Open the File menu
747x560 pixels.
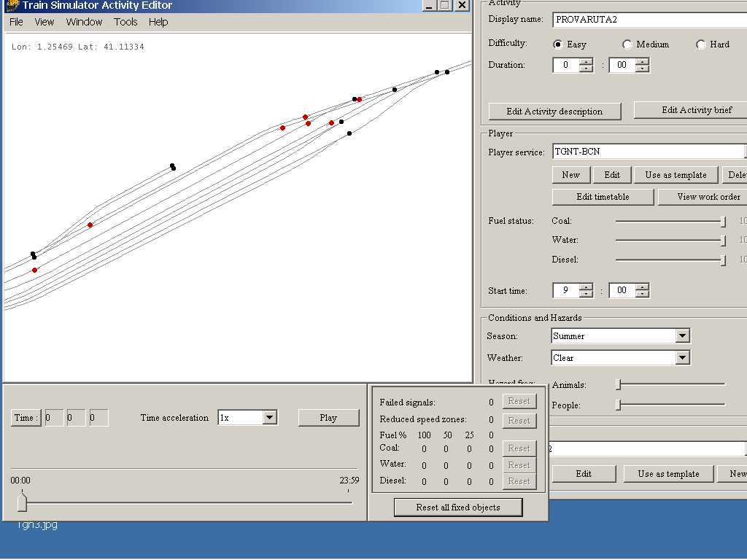16,22
